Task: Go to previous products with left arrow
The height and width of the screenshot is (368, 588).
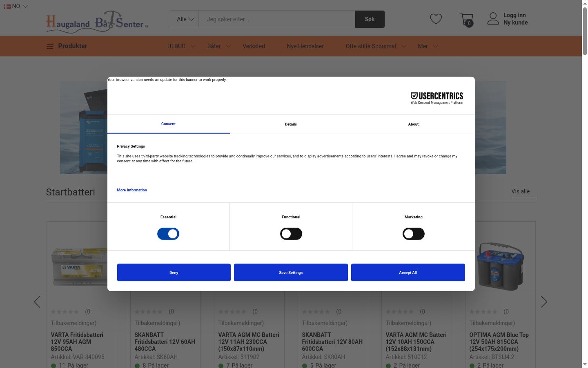Action: point(37,302)
